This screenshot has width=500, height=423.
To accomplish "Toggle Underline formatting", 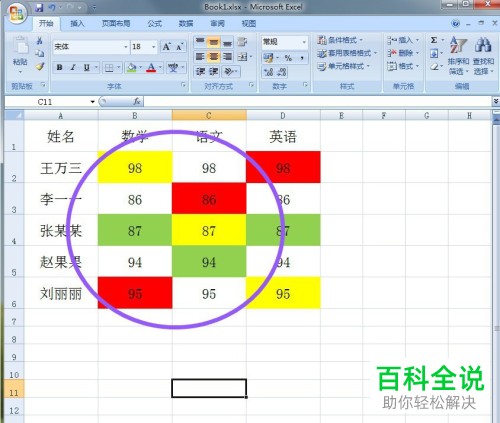I will coord(87,68).
